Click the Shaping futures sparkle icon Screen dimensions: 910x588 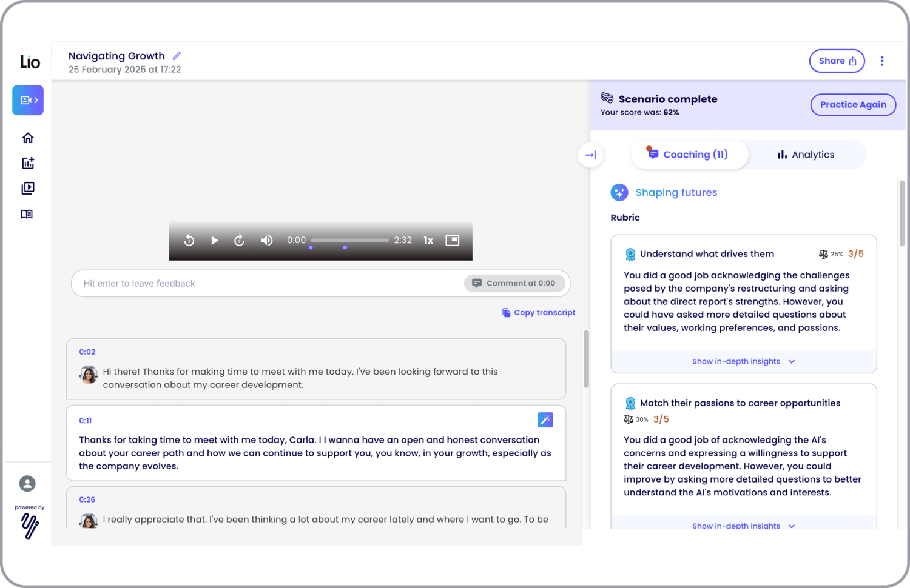tap(619, 192)
